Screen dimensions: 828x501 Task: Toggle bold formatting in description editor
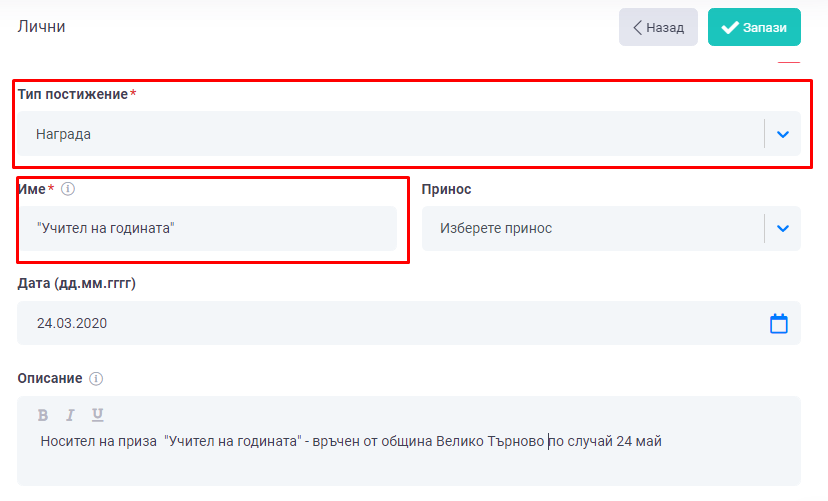[x=43, y=415]
